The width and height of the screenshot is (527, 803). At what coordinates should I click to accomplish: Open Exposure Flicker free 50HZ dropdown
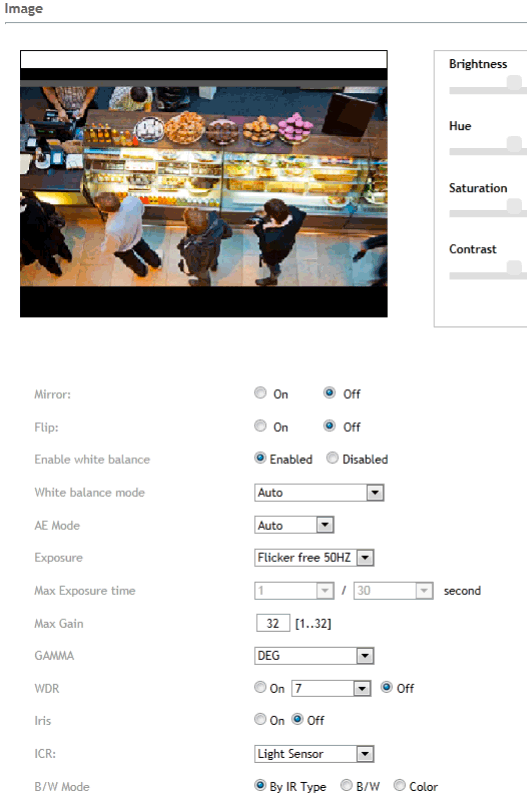point(314,558)
